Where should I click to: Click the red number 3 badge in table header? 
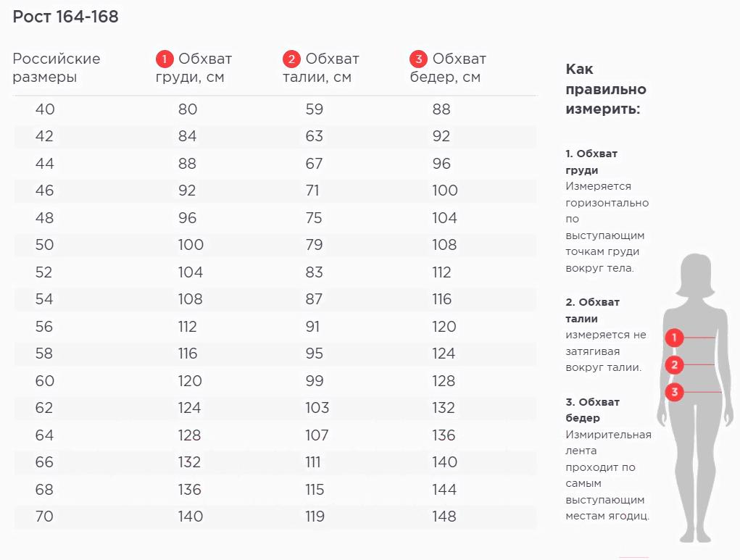point(419,59)
